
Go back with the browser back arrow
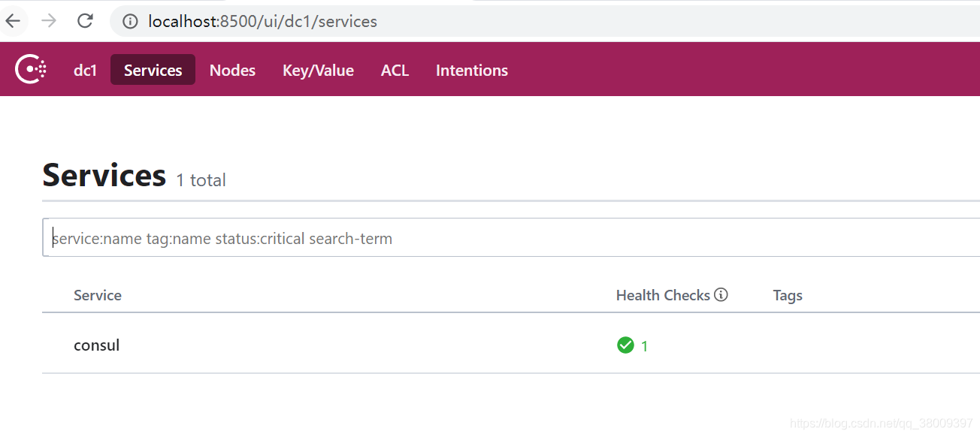tap(14, 20)
